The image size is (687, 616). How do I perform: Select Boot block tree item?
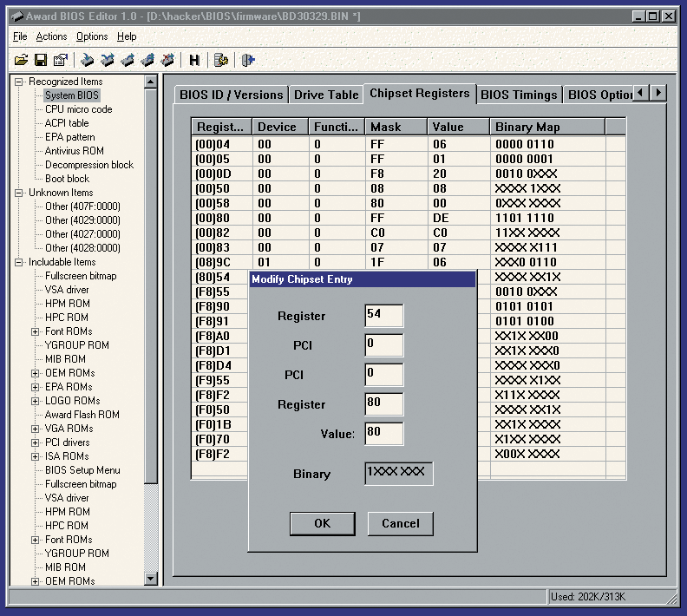pos(67,179)
